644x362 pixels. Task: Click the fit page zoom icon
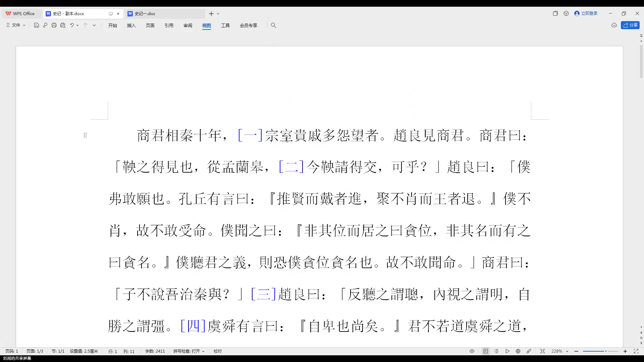click(x=542, y=351)
